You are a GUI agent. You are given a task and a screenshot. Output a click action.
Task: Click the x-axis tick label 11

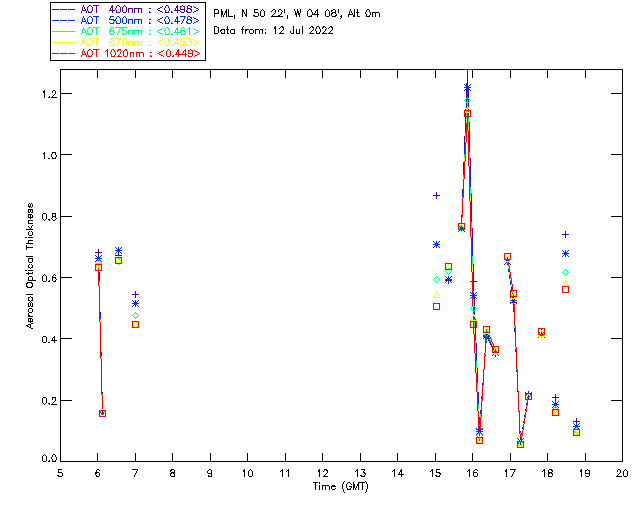click(x=285, y=473)
